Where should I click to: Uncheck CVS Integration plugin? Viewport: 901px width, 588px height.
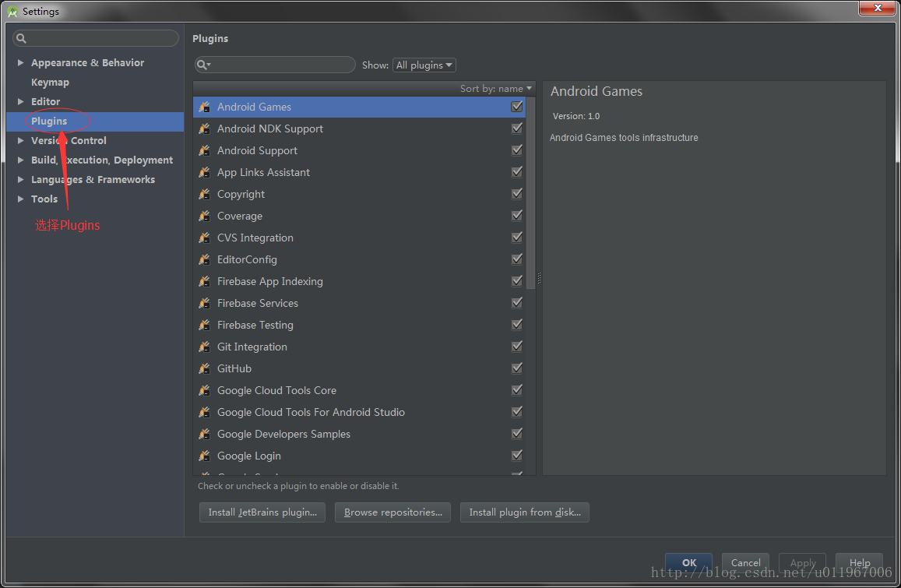tap(516, 238)
